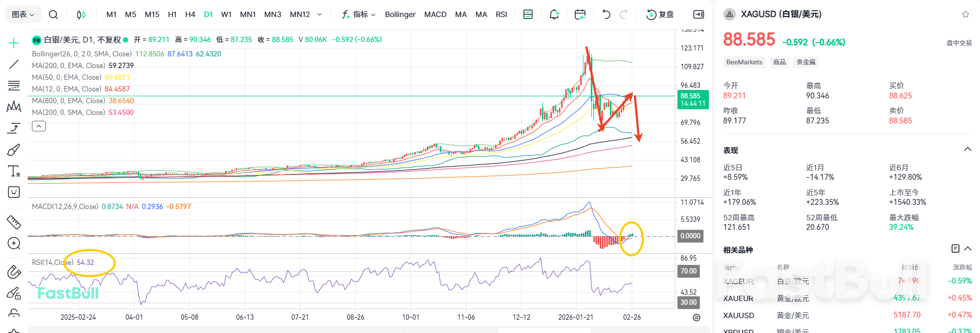This screenshot has width=980, height=333.
Task: Select the trend line drawing tool
Action: pyautogui.click(x=14, y=64)
